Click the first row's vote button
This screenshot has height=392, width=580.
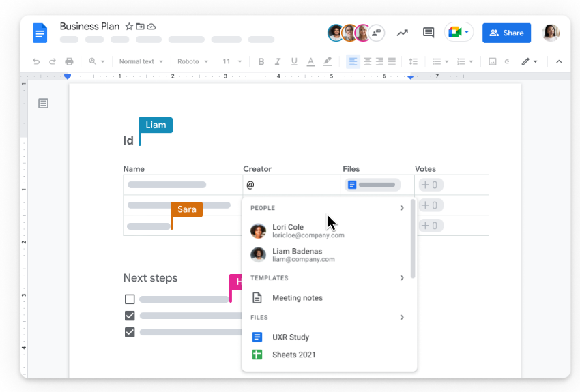tap(431, 185)
